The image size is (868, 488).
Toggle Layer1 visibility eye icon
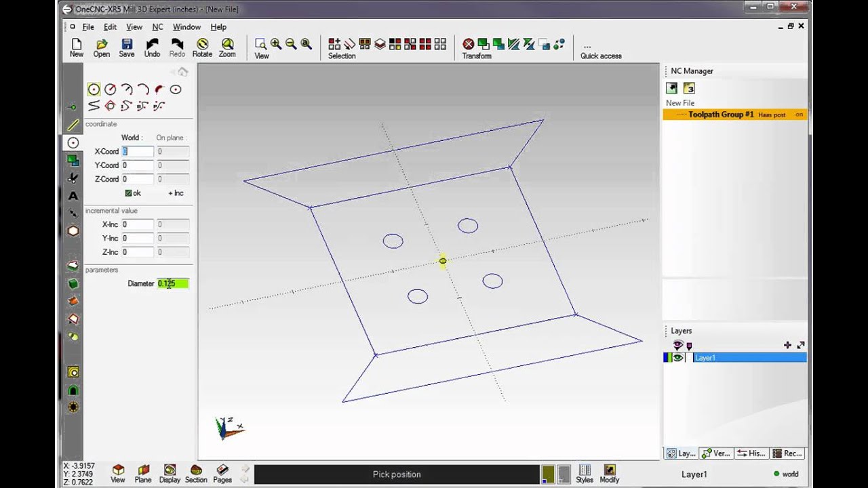click(x=677, y=357)
